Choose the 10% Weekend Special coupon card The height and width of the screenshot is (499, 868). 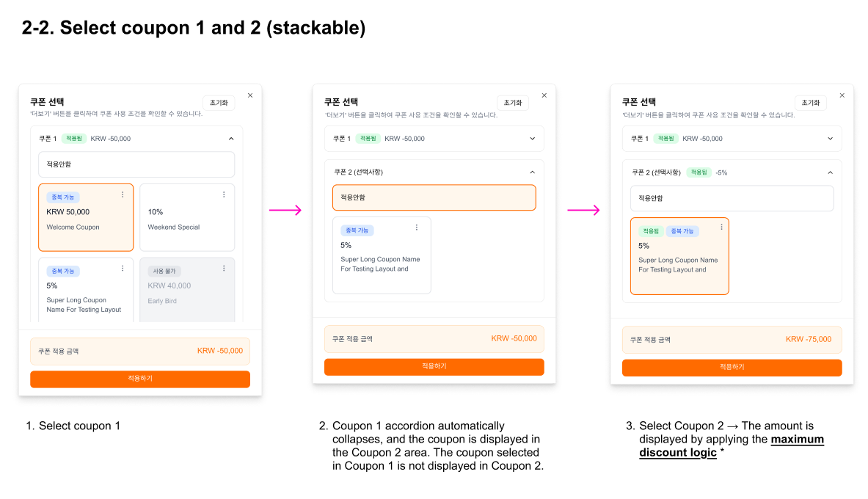pos(186,219)
